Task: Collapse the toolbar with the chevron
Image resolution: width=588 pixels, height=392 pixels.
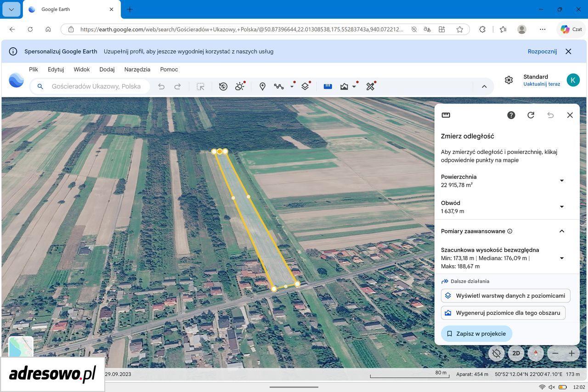Action: (x=484, y=86)
